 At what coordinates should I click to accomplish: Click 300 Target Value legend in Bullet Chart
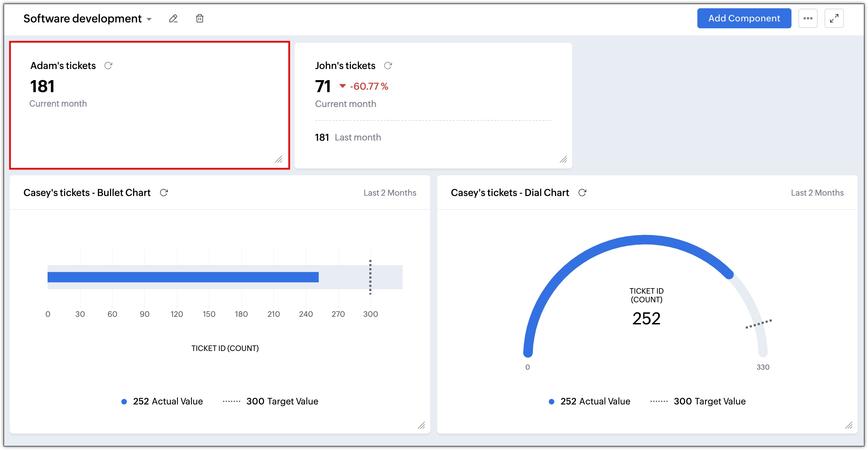click(x=271, y=401)
